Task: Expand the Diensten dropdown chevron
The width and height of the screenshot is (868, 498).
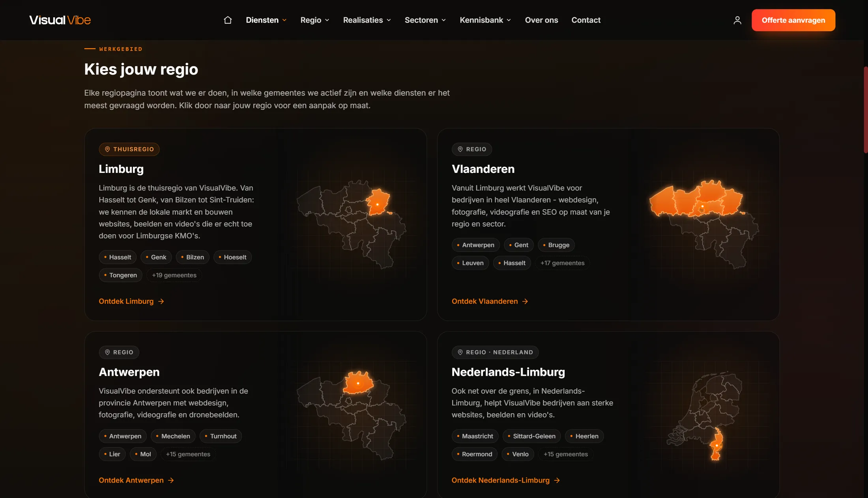Action: coord(284,20)
